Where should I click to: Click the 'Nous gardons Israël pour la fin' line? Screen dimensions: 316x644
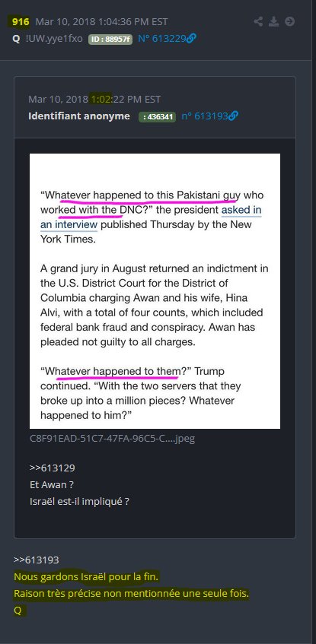click(x=86, y=576)
